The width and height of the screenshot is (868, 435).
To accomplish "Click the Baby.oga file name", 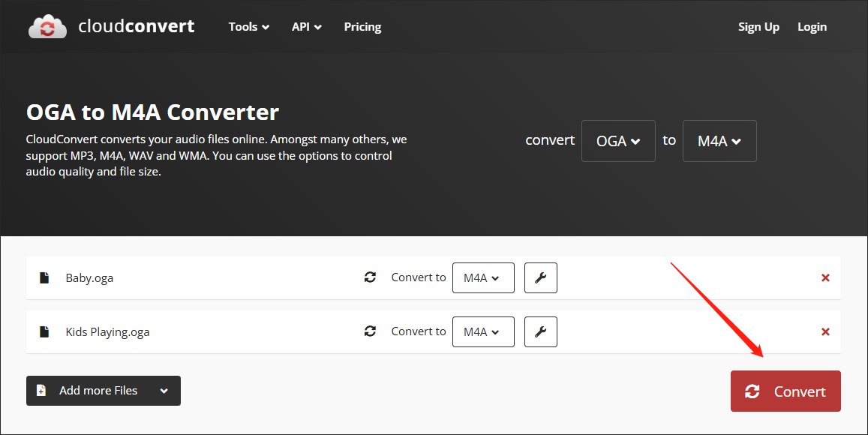I will pos(89,277).
